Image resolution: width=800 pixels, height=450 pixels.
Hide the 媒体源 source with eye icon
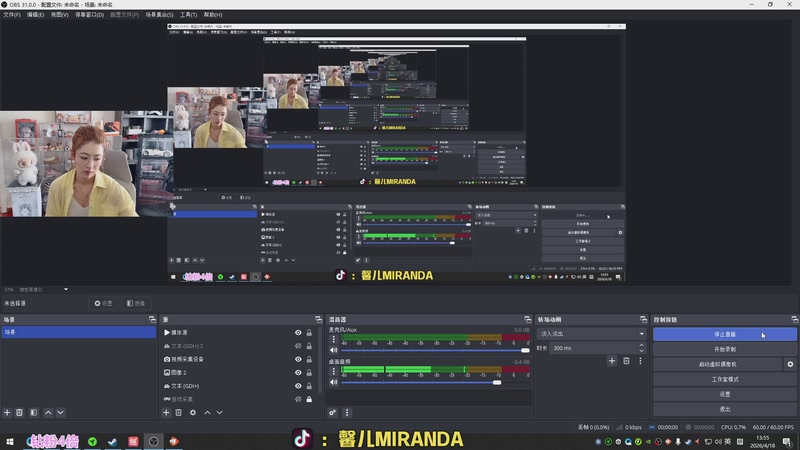point(298,333)
